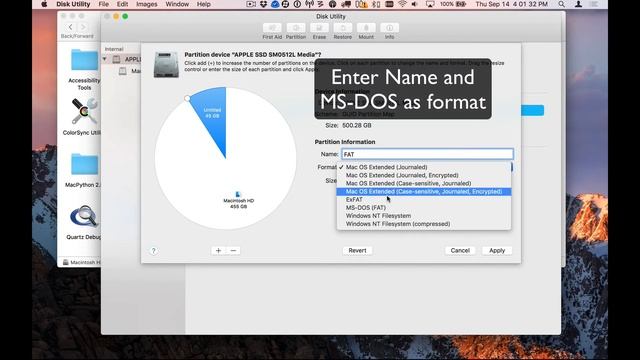The height and width of the screenshot is (360, 640).
Task: Open the Apple menu
Action: (x=44, y=4)
